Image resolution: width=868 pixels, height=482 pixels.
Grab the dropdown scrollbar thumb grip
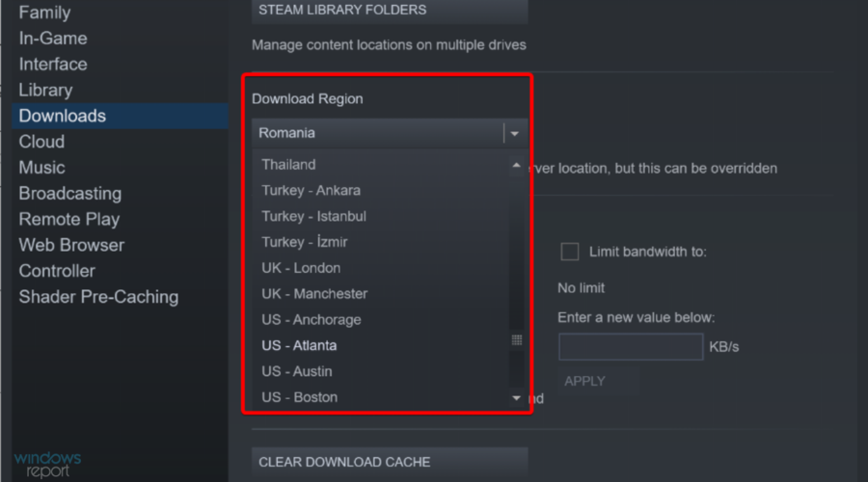click(517, 339)
